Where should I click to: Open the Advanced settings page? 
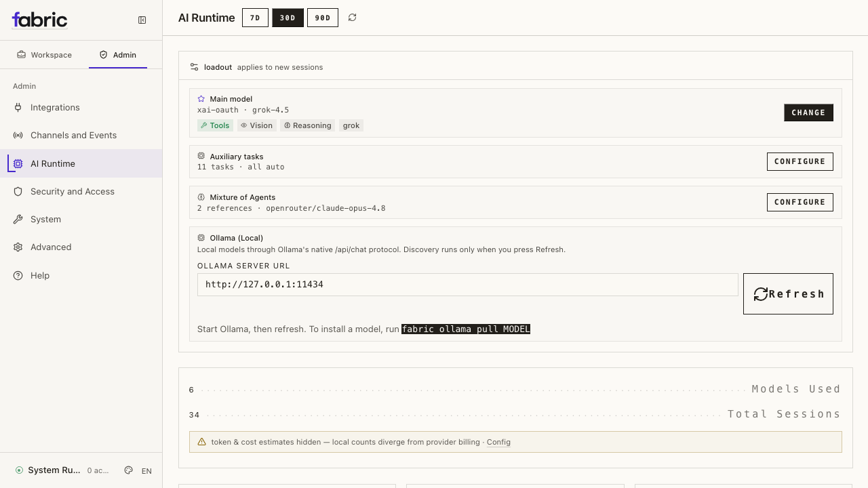pyautogui.click(x=81, y=247)
